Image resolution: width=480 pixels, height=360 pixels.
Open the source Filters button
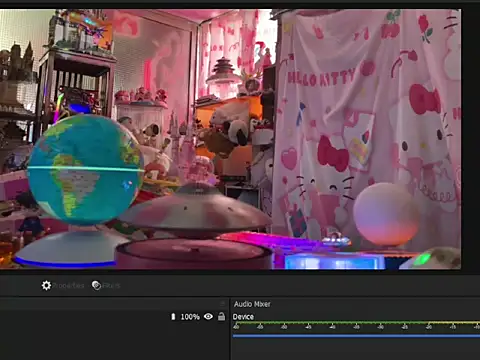pyautogui.click(x=106, y=285)
